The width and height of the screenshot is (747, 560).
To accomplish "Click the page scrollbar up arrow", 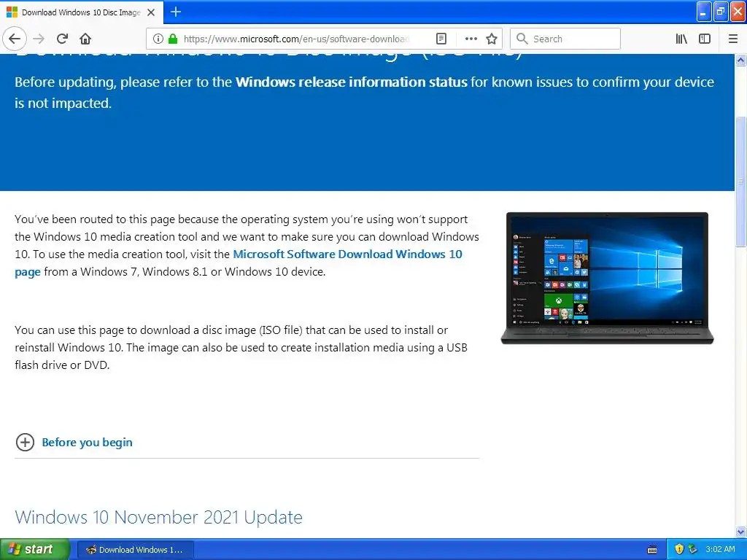I will tap(741, 60).
